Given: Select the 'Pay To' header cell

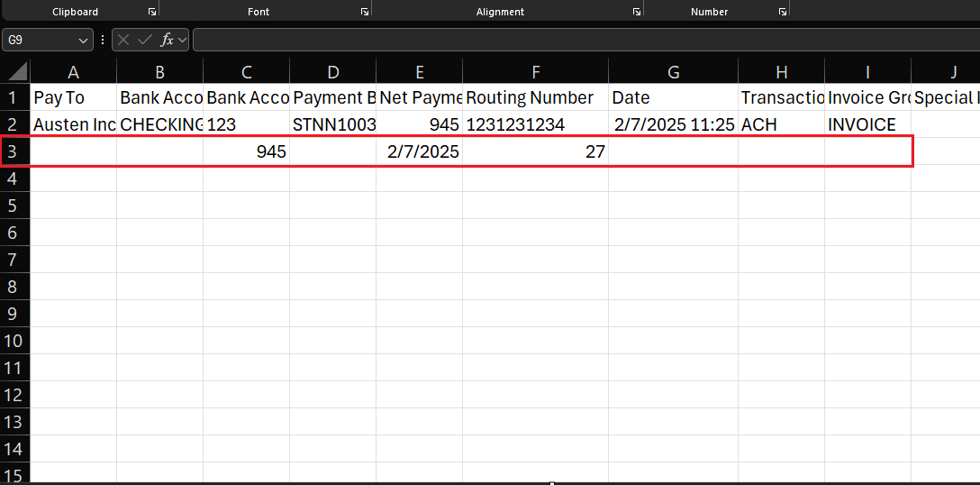Looking at the screenshot, I should tap(73, 97).
